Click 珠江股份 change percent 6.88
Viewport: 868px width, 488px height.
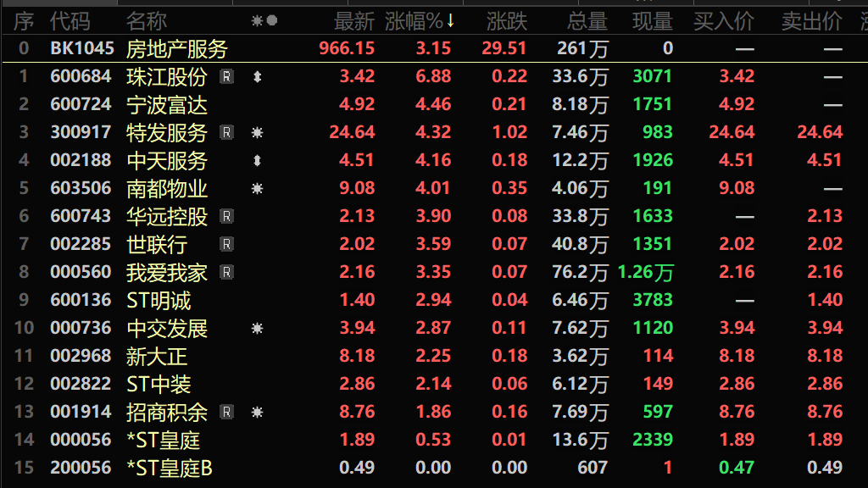pyautogui.click(x=433, y=76)
